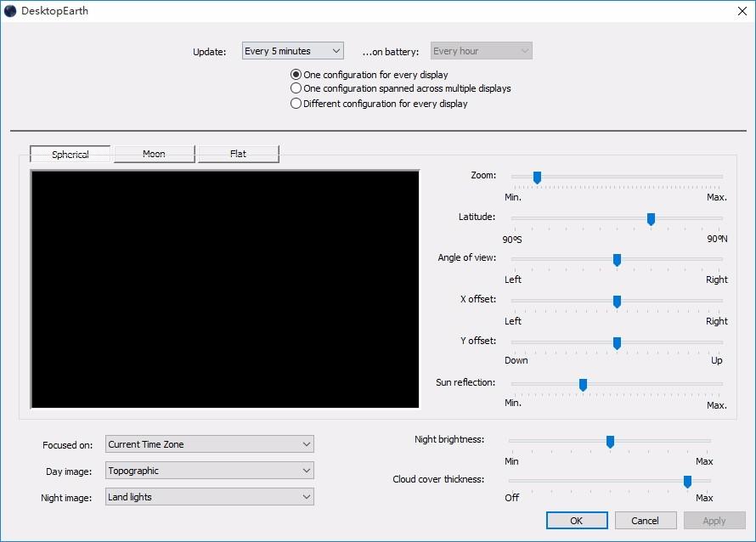This screenshot has width=756, height=542.
Task: Switch to the Flat tab
Action: pyautogui.click(x=238, y=154)
